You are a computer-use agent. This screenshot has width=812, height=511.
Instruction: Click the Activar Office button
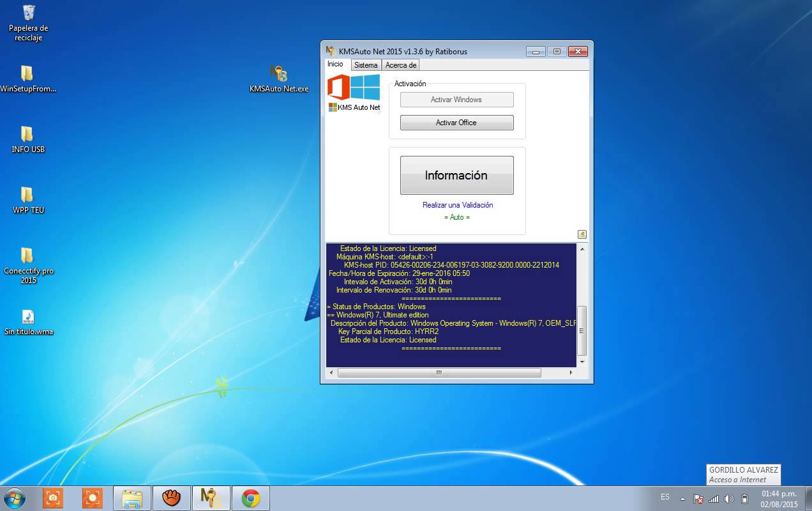(x=456, y=123)
